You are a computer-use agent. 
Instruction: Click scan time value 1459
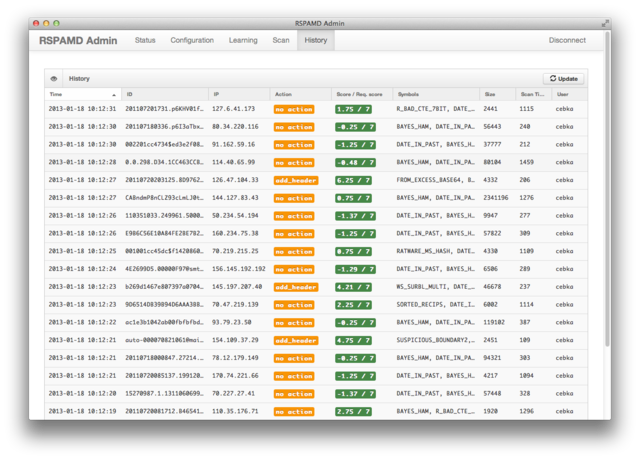[x=527, y=162]
